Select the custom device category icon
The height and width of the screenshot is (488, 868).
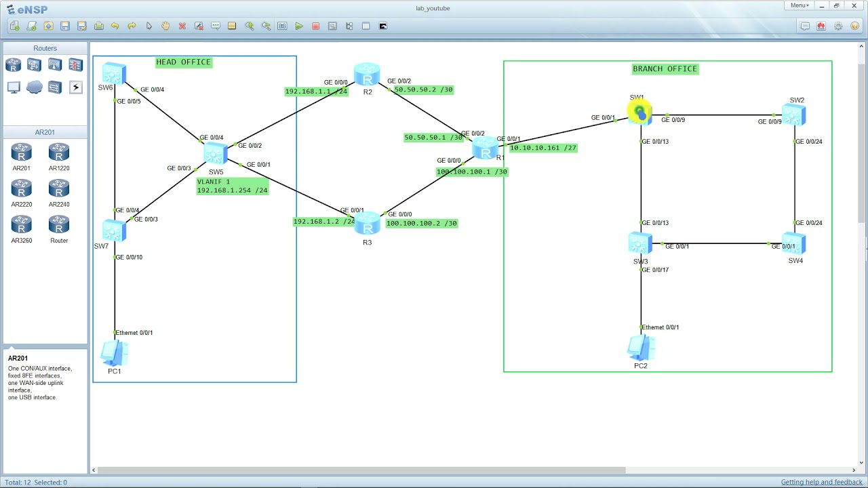coord(55,87)
